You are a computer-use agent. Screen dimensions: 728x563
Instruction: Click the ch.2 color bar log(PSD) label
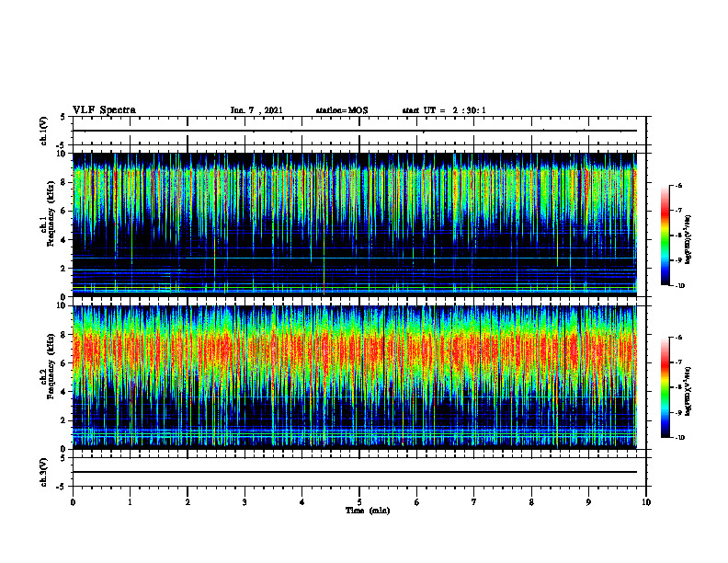[x=688, y=391]
